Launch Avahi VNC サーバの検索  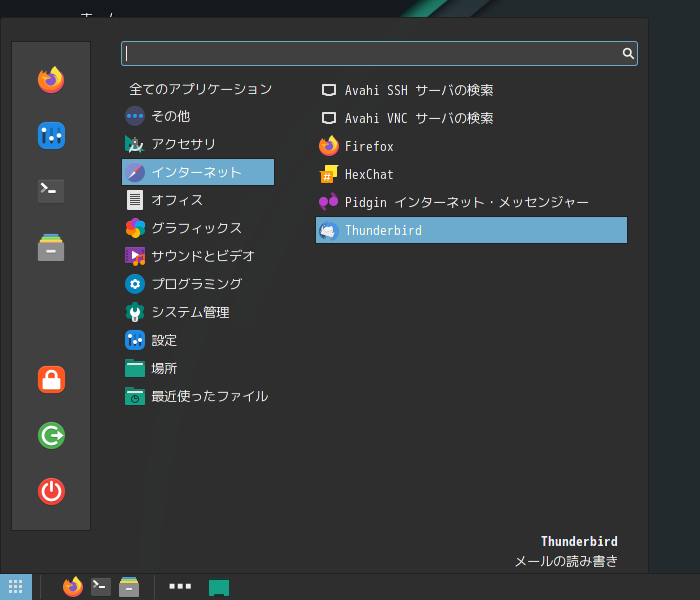[x=471, y=118]
